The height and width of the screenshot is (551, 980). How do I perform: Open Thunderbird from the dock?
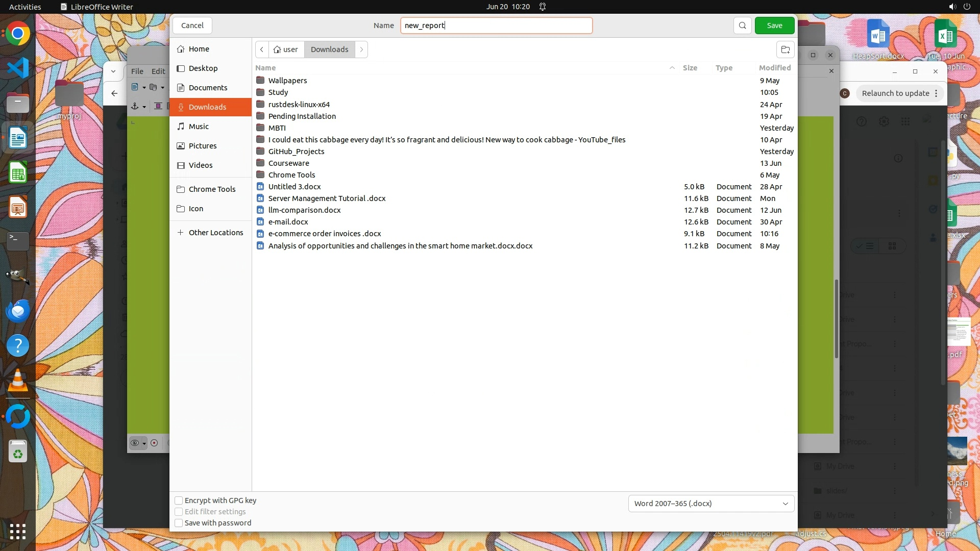tap(18, 311)
